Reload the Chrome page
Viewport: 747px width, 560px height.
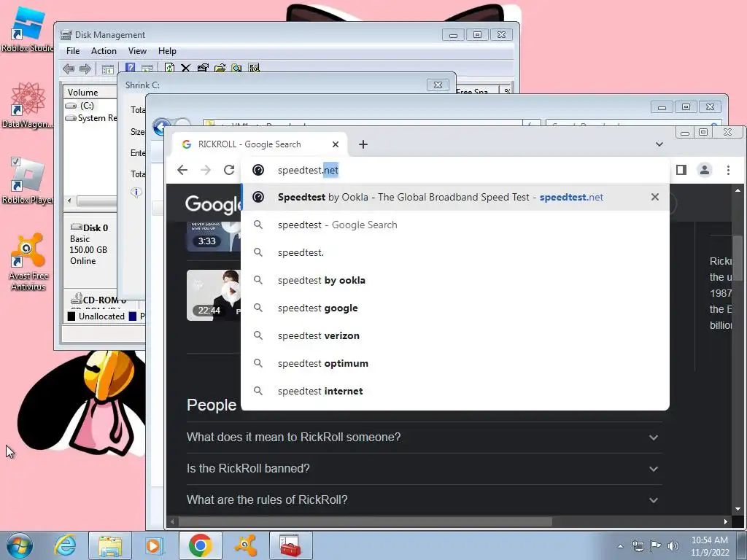(229, 170)
